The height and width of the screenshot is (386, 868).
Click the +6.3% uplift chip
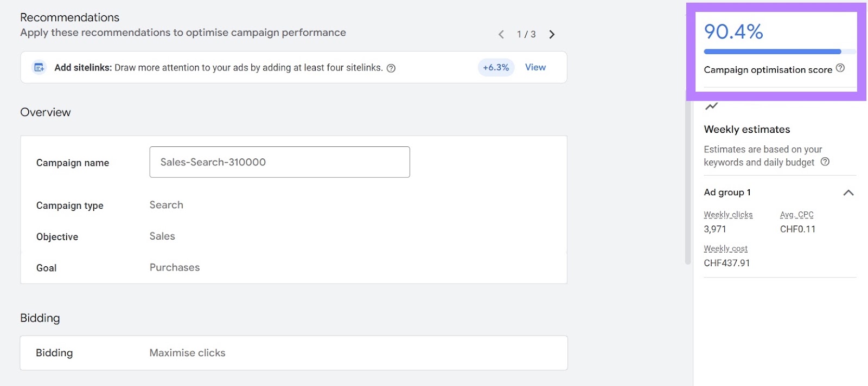pos(495,67)
